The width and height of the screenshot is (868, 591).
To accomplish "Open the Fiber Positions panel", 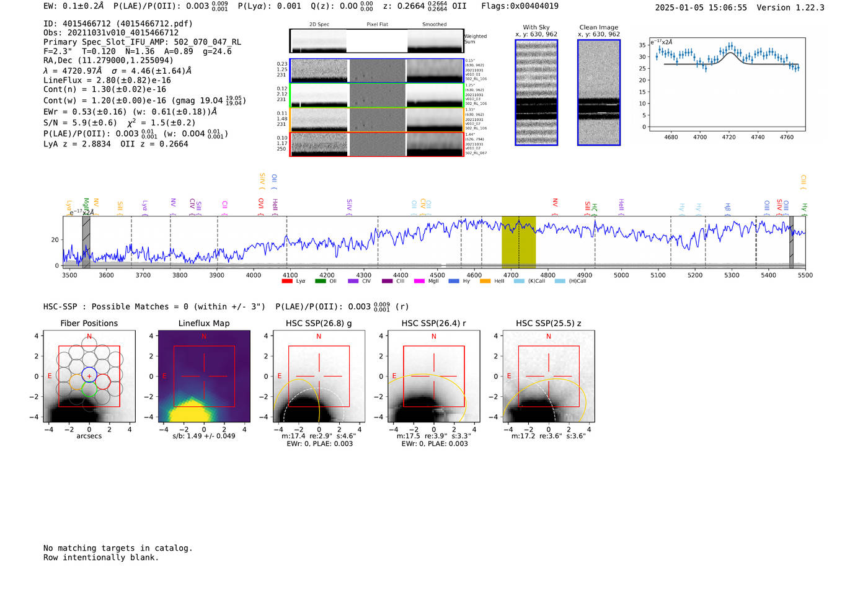I will [89, 376].
